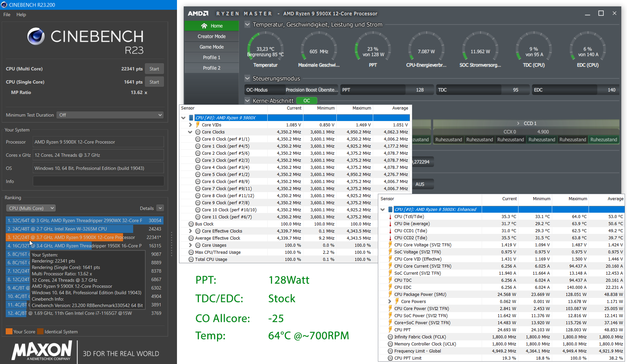
Task: Select the Intel Xeon W-3265M ranking row
Action: point(85,229)
